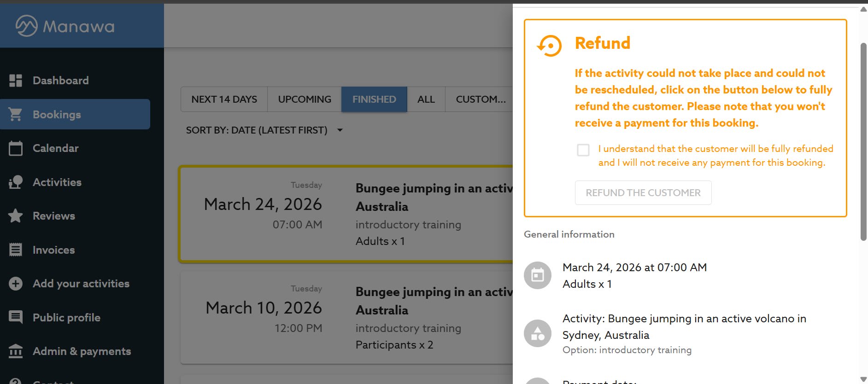Select the March 10, 2026 booking card

click(346, 318)
